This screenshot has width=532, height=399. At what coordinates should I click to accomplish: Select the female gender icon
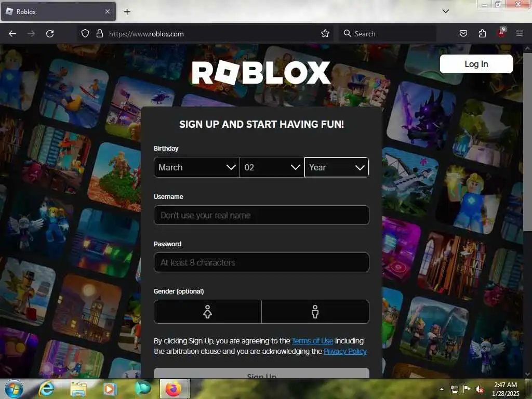pyautogui.click(x=208, y=312)
